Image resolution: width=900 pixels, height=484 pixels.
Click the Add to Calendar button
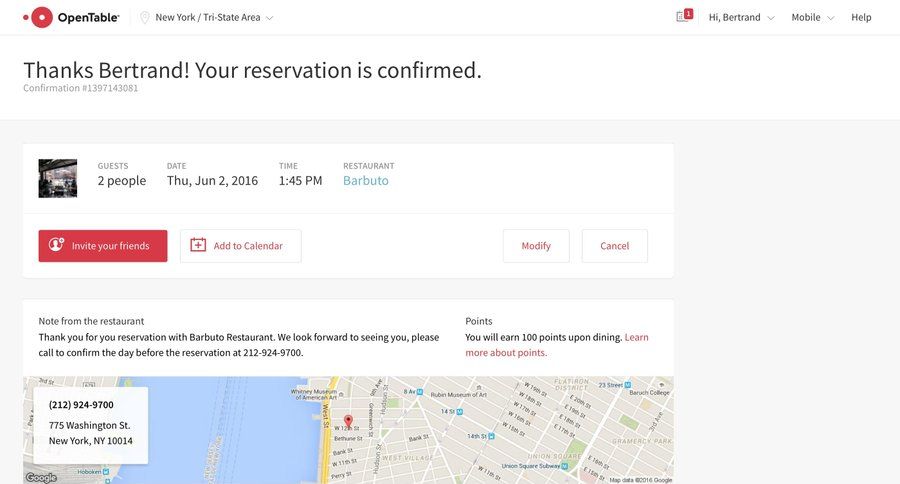(x=240, y=246)
